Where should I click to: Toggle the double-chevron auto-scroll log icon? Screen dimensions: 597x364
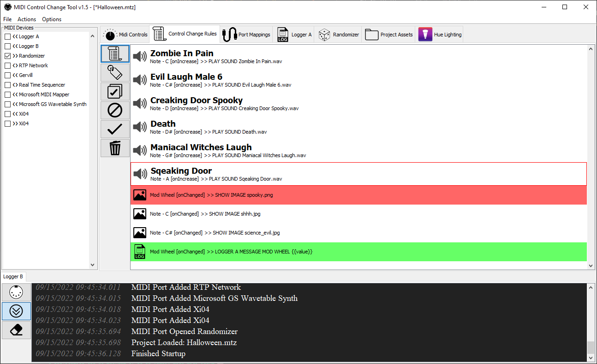pyautogui.click(x=17, y=311)
